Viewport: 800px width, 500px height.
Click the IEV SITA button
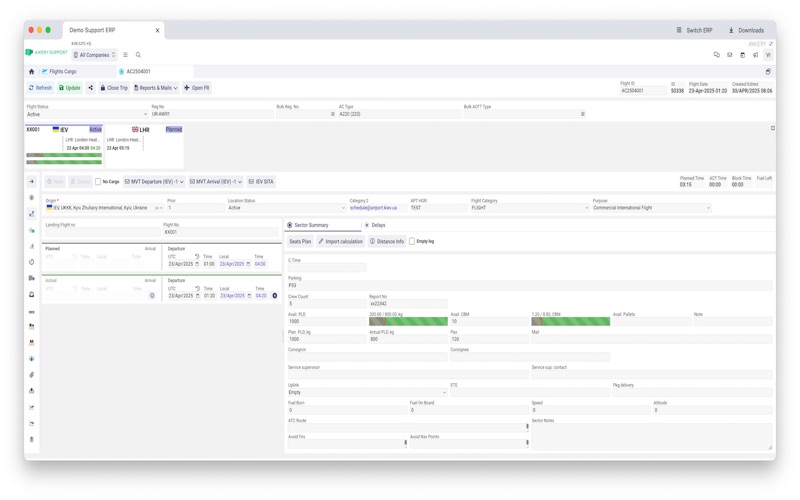point(261,182)
